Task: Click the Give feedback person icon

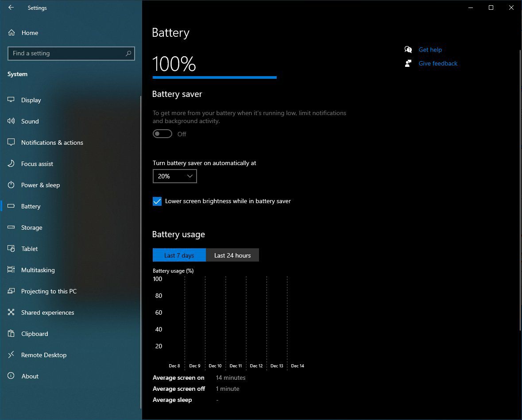Action: [408, 63]
